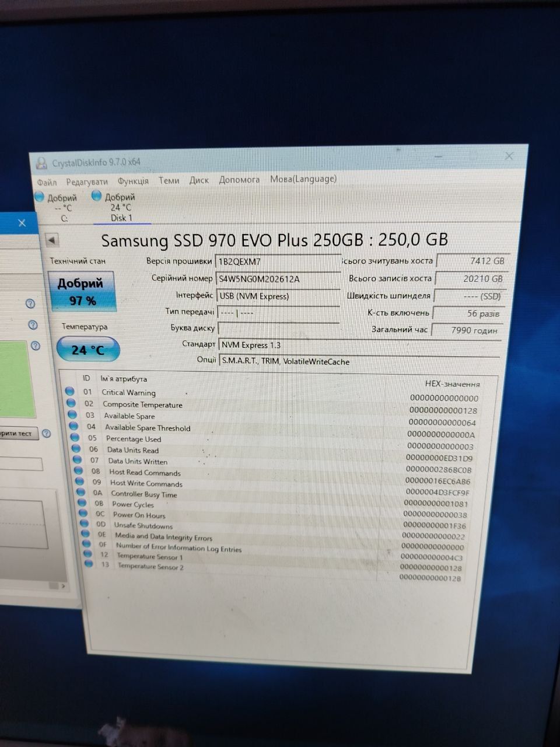Click the standard field NVM Express 1.3
This screenshot has width=560, height=747.
coord(359,345)
